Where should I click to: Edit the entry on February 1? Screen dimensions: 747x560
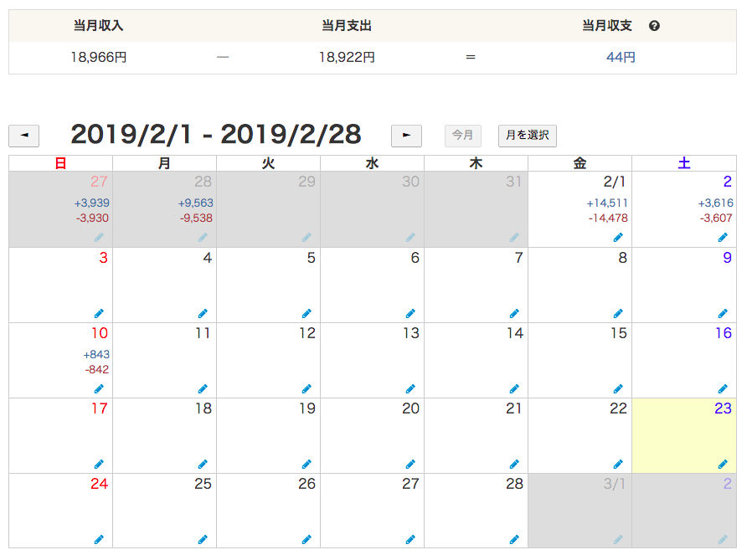click(618, 238)
